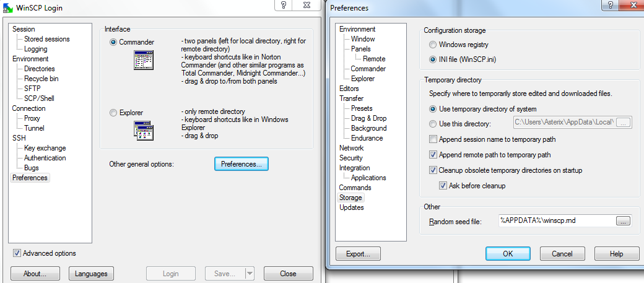Toggle Advanced options checkbox in login window
This screenshot has height=283, width=644.
pyautogui.click(x=17, y=253)
